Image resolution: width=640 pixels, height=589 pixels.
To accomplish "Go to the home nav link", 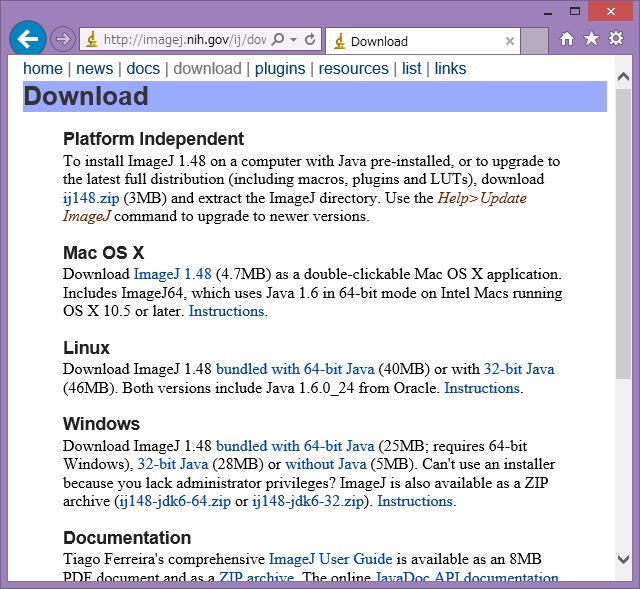I will pos(43,69).
